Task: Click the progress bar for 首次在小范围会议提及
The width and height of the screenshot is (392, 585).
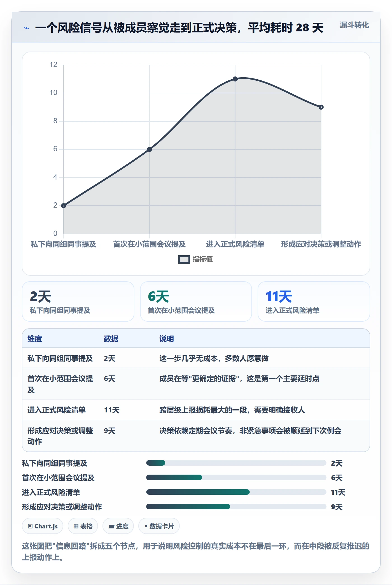Action: [236, 477]
